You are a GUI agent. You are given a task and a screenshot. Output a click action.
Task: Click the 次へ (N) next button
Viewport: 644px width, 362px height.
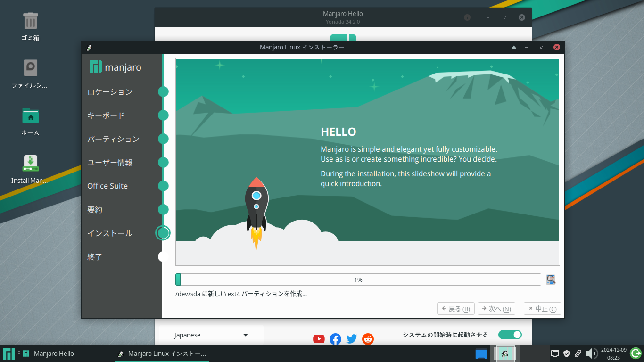(x=496, y=309)
